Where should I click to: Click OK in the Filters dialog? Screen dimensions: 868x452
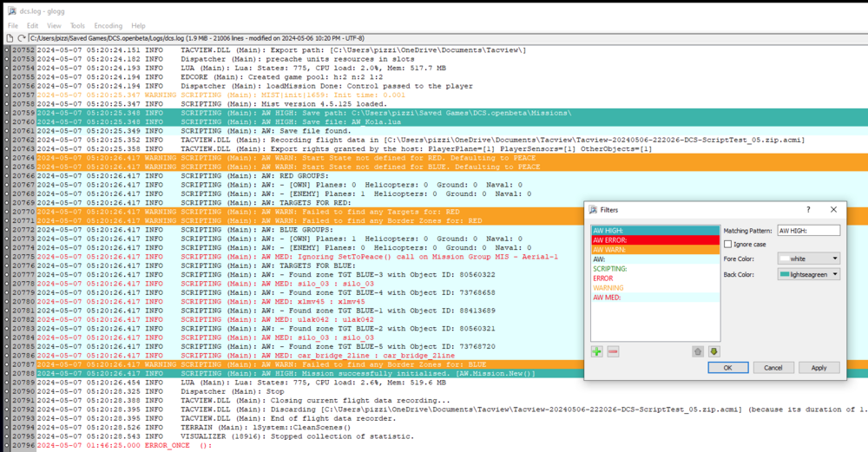(x=728, y=368)
